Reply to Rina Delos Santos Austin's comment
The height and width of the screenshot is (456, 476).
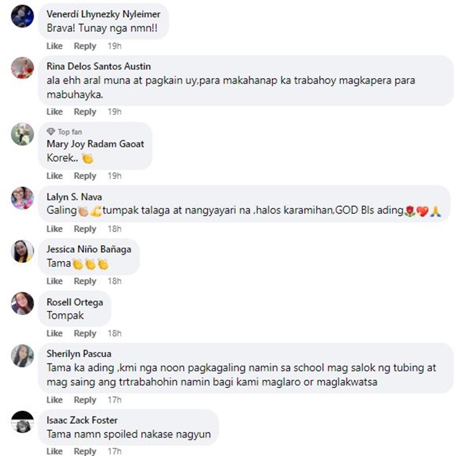point(85,112)
